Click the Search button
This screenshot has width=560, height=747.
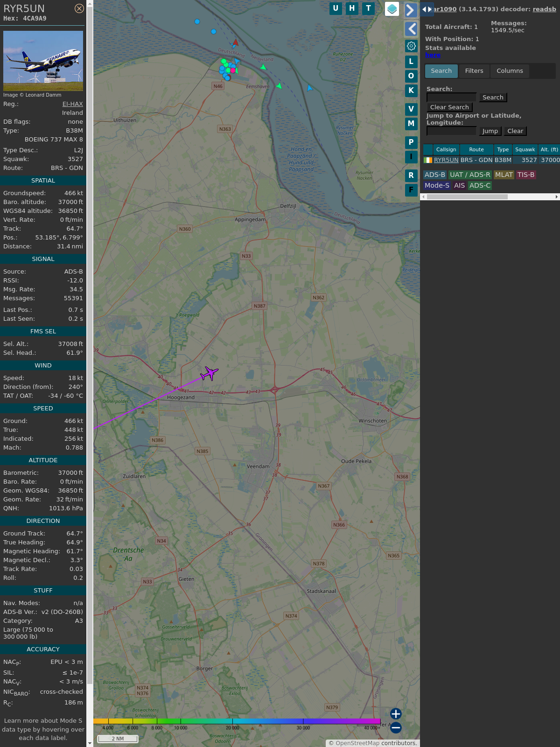pos(493,98)
